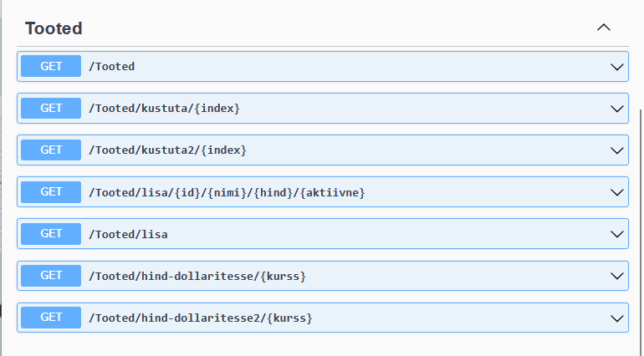Screen dimensions: 644x356
Task: Click GET badge for hind-dollaritesse2/{kurss}
Action: 51,317
